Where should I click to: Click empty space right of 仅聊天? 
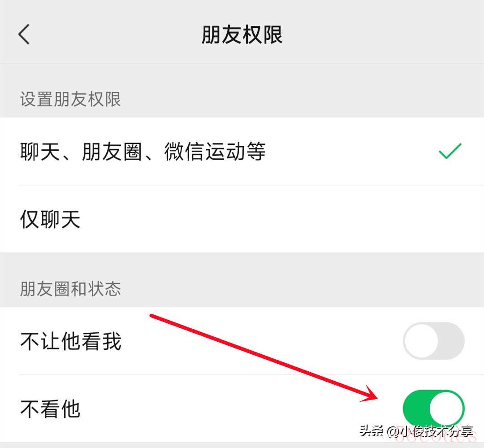[x=278, y=219]
